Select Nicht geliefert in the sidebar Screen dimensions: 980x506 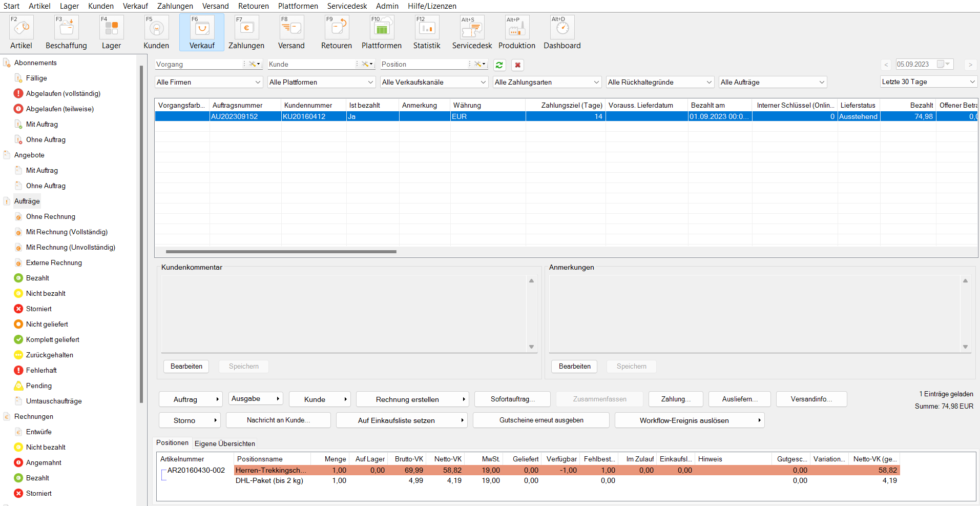pyautogui.click(x=47, y=324)
